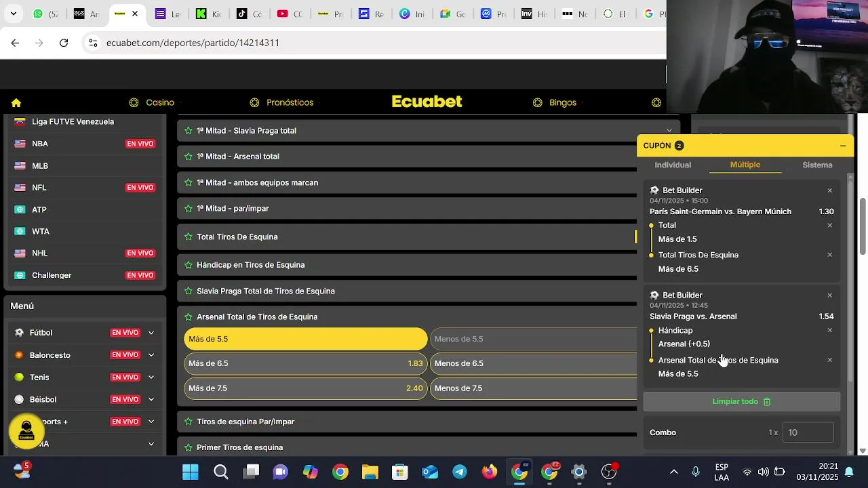Screen dimensions: 868x488
Task: Star the Total Tiros De Esquina market
Action: pyautogui.click(x=189, y=237)
